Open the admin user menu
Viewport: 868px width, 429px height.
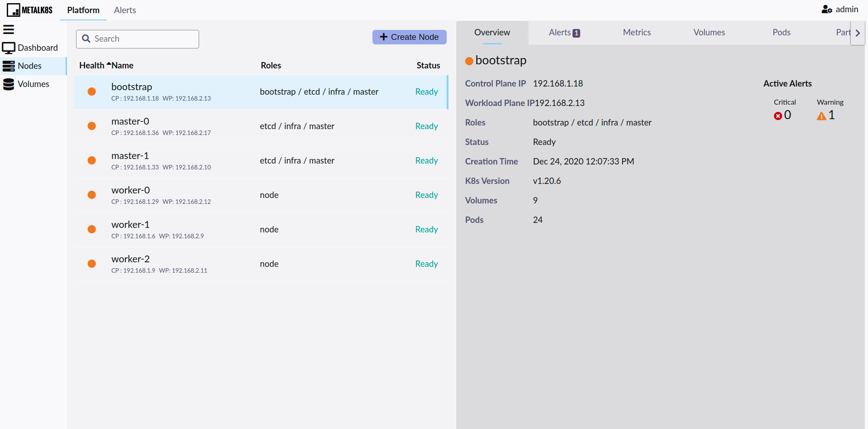840,10
